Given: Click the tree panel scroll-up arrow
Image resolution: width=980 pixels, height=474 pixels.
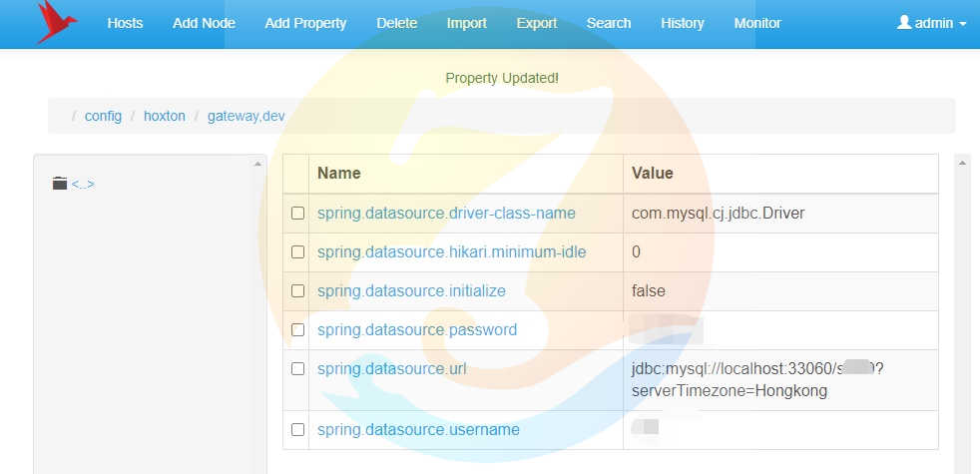Looking at the screenshot, I should point(257,164).
